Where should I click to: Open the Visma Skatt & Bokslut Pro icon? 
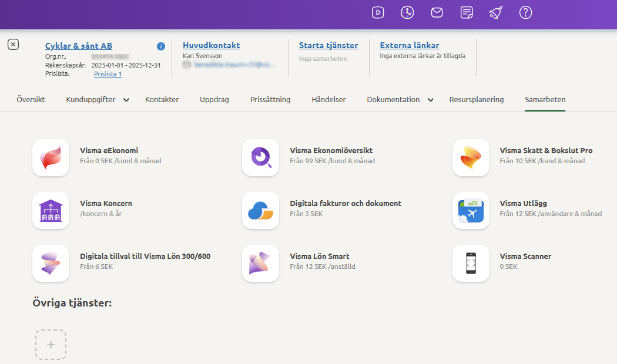point(471,157)
